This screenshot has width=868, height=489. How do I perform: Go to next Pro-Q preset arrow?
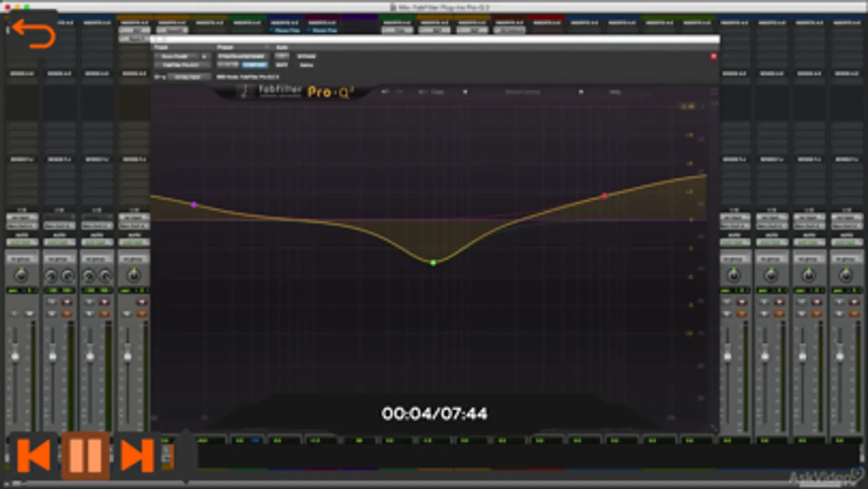(x=581, y=92)
